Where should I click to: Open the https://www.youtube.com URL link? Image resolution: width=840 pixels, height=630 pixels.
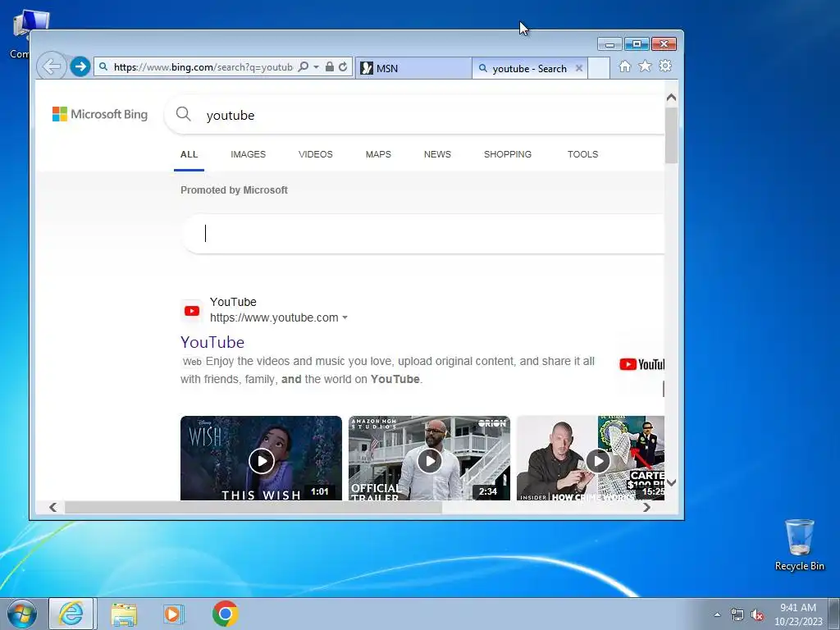pyautogui.click(x=274, y=317)
